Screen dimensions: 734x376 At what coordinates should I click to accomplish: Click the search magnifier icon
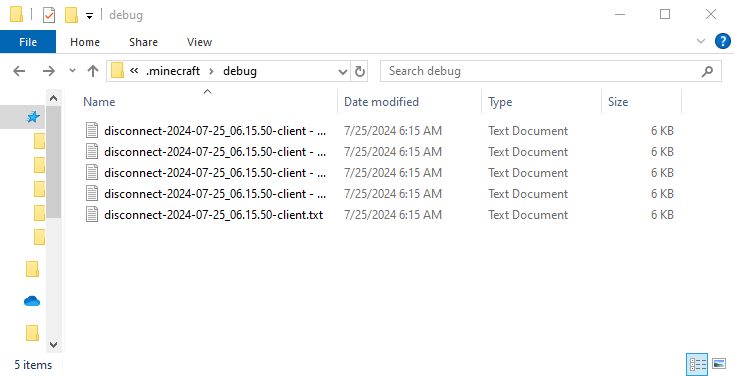[x=708, y=71]
